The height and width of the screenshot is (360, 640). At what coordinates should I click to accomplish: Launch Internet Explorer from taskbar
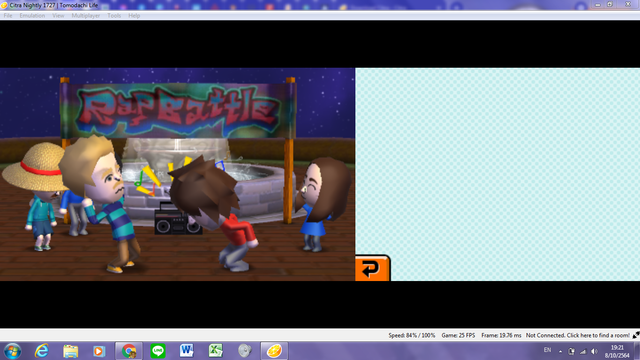tap(42, 351)
